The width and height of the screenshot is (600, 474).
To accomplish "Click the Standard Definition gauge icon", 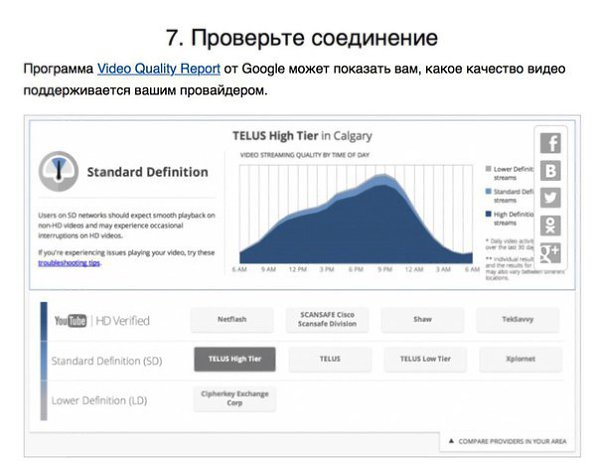I will (x=59, y=171).
